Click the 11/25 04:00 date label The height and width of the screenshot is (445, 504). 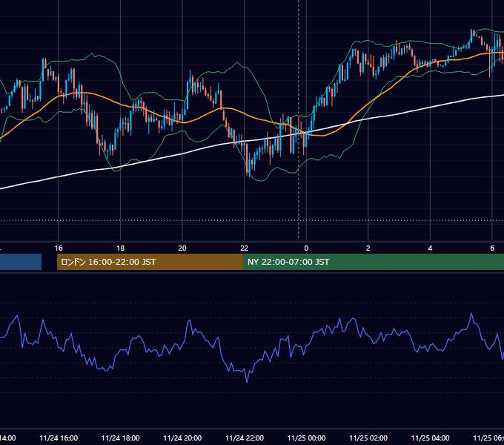coord(431,438)
